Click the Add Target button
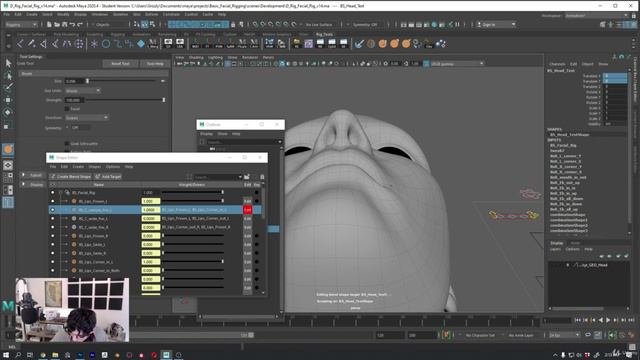Image resolution: width=640 pixels, height=360 pixels. click(109, 177)
